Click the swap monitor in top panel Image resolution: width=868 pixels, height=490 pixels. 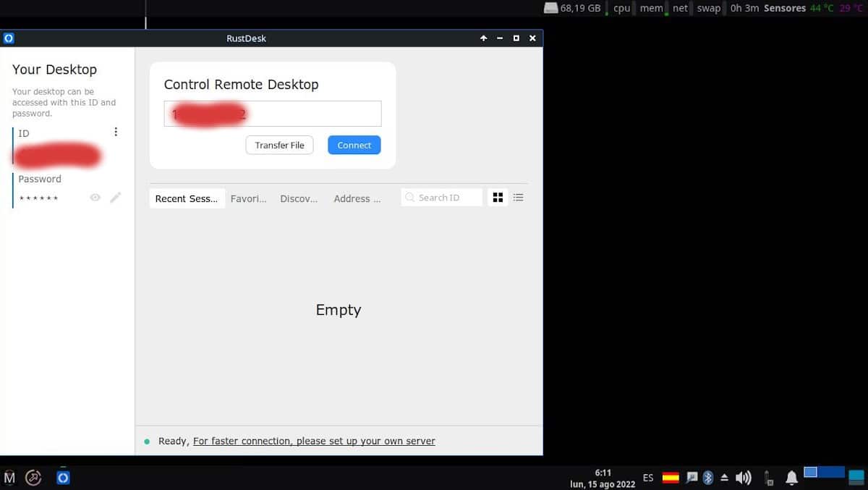click(x=709, y=8)
